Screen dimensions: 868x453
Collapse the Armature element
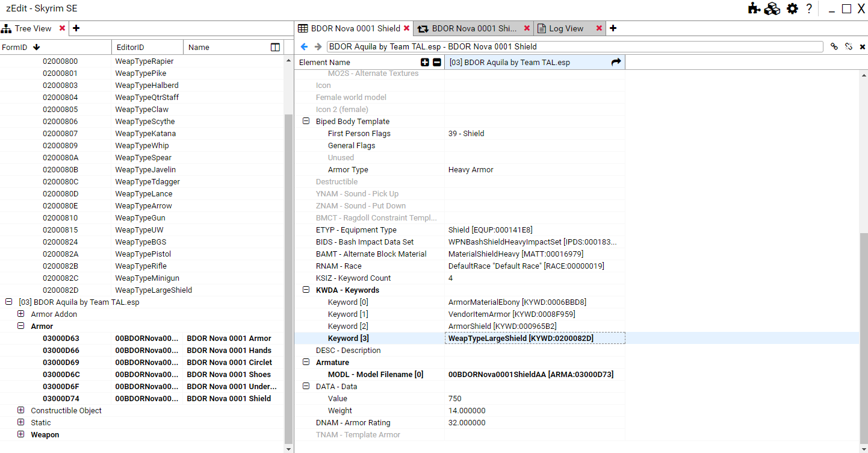(306, 362)
